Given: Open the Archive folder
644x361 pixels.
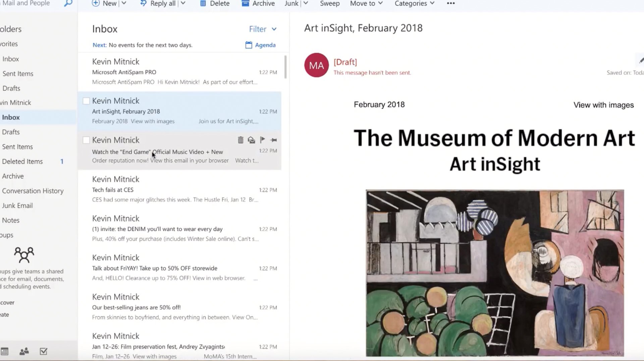Looking at the screenshot, I should 13,176.
